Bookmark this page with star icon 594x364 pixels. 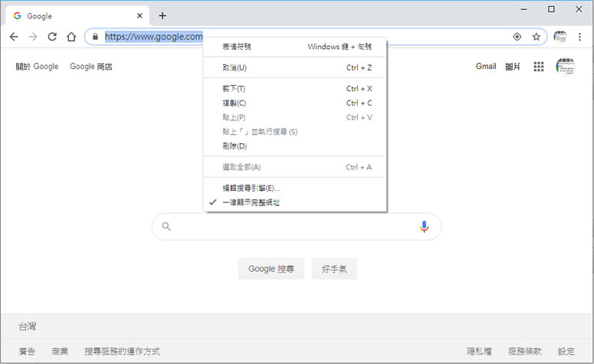click(x=537, y=37)
